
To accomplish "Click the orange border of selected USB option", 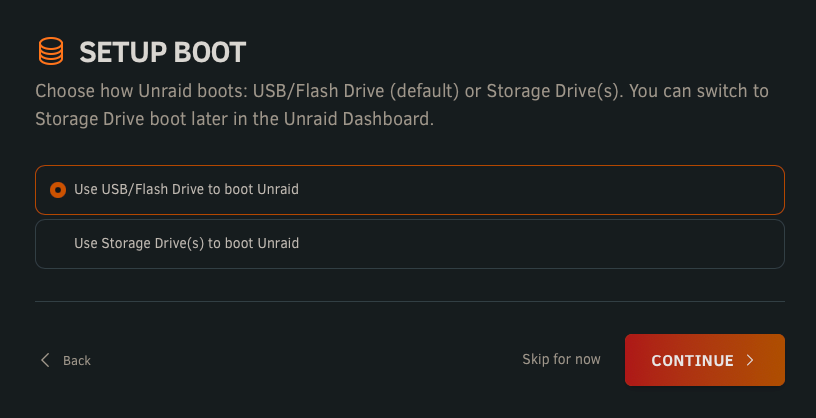I will coord(410,166).
